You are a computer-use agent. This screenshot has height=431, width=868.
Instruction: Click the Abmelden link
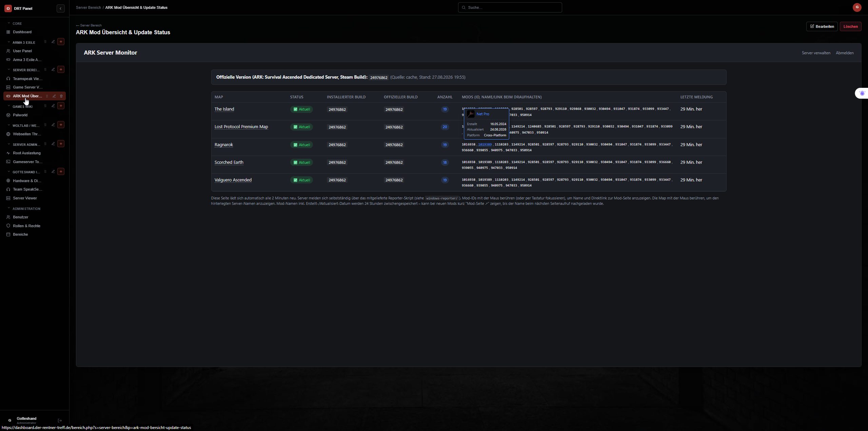tap(845, 53)
